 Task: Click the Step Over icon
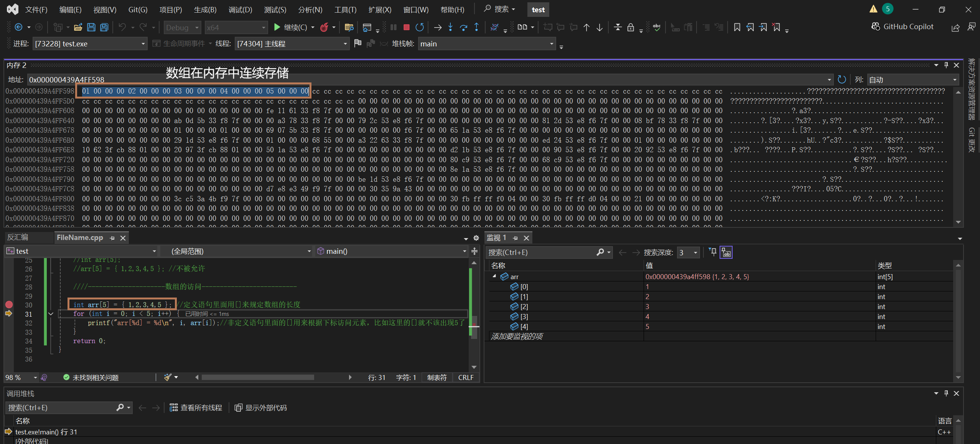point(463,27)
